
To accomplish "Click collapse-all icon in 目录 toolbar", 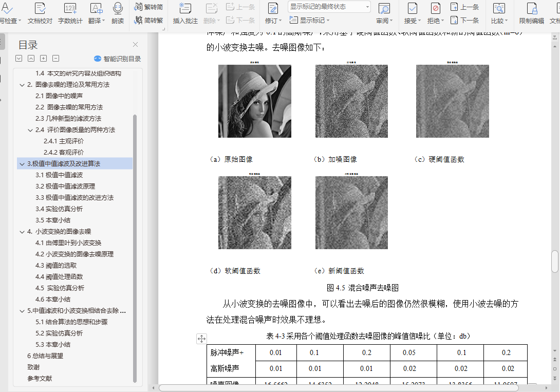I will tap(31, 58).
